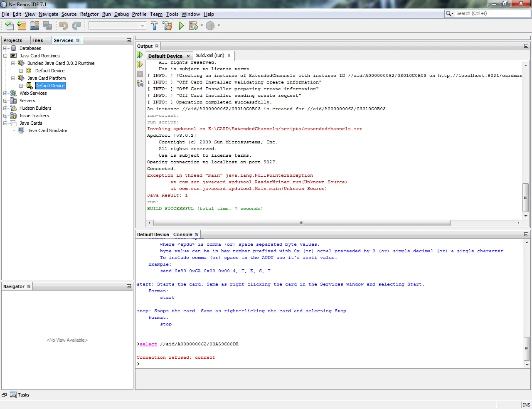Expand the Databases tree node
Viewport: 532px width, 409px height.
click(x=5, y=48)
